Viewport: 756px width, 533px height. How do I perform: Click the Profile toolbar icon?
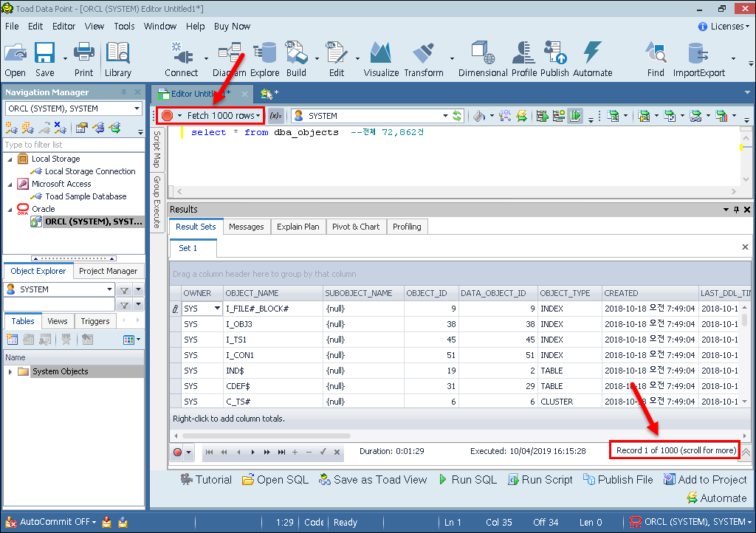click(x=523, y=58)
